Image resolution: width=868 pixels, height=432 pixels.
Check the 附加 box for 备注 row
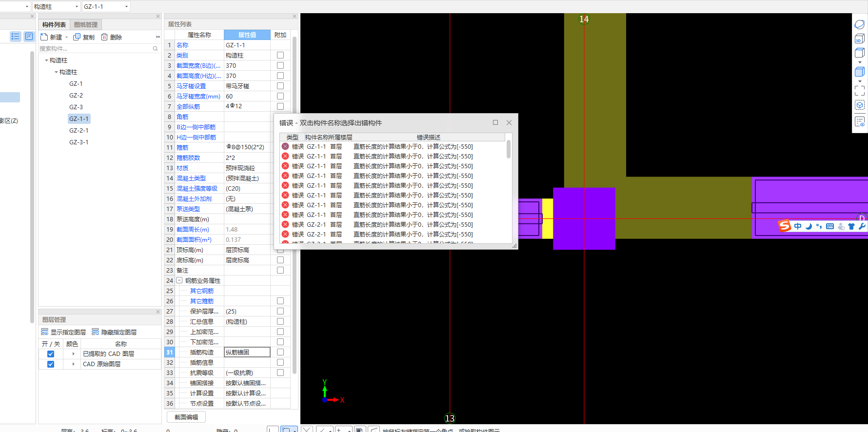(280, 270)
